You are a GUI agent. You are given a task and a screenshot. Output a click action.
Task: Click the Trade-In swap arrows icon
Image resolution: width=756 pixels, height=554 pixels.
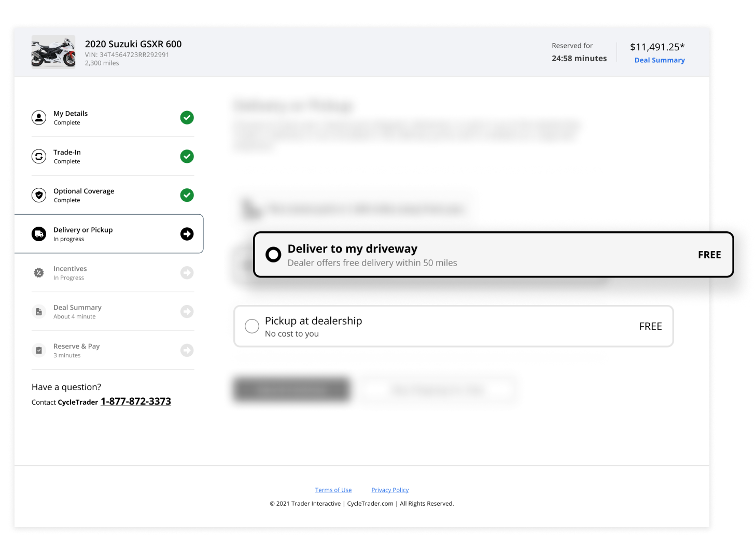tap(39, 156)
